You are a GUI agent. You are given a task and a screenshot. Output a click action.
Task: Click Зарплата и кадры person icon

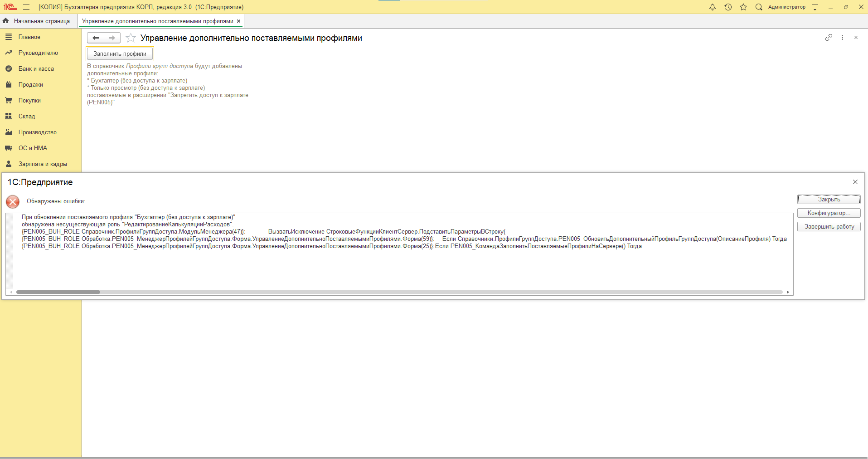point(9,164)
